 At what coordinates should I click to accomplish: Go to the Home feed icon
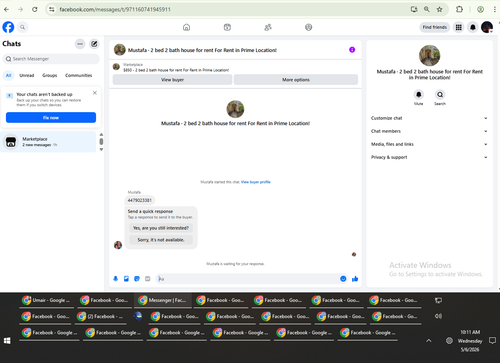(187, 27)
